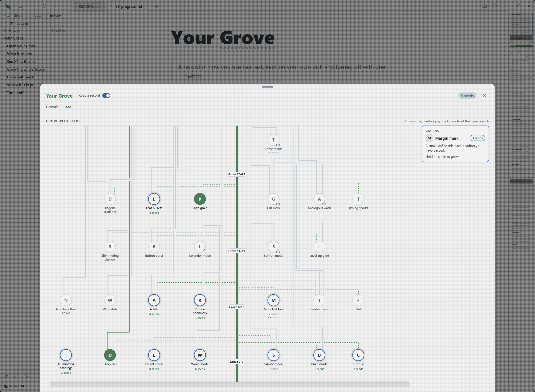Image resolution: width=535 pixels, height=392 pixels.
Task: Select the Birch mode circle node
Action: (319, 355)
